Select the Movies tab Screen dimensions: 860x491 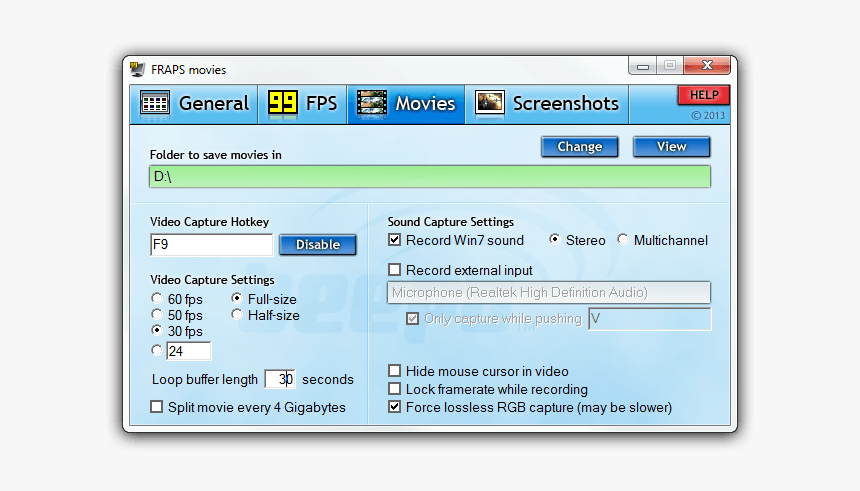coord(406,104)
